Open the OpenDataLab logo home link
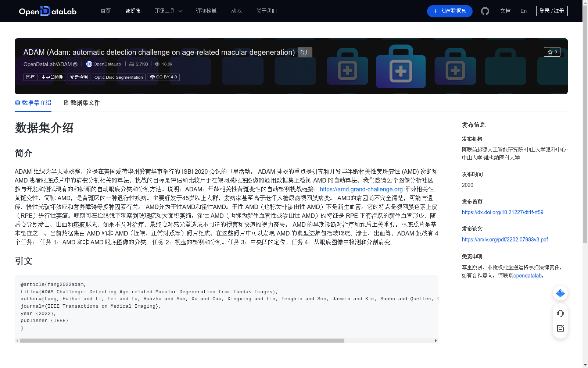Screen dimensions: 588x368 [x=48, y=11]
